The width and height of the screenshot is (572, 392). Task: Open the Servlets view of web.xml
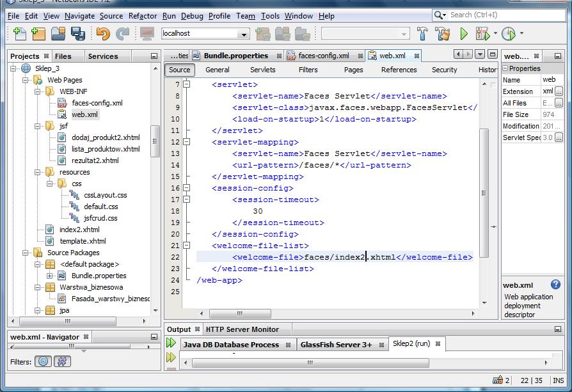click(263, 70)
